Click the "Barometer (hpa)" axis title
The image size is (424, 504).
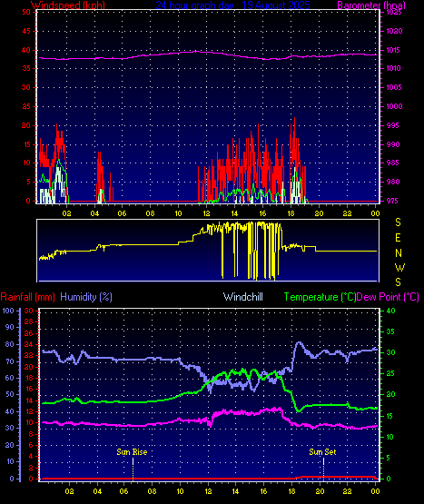click(371, 5)
